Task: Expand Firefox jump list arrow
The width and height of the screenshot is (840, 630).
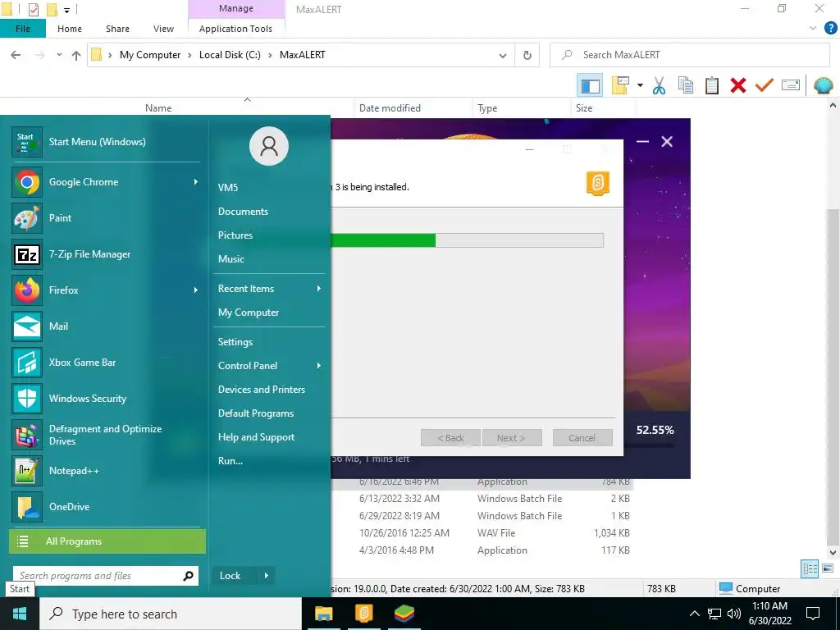Action: [x=196, y=290]
